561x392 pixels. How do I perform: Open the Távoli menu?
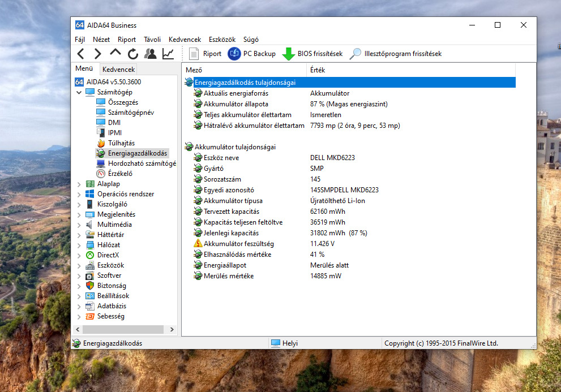(x=152, y=40)
